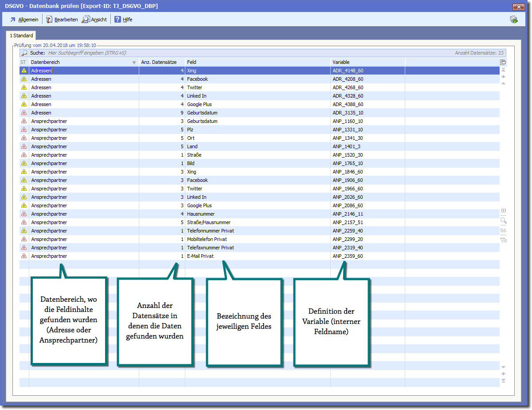Click the Hilfe menu item
Viewport: 532px width, 410px height.
click(x=123, y=20)
